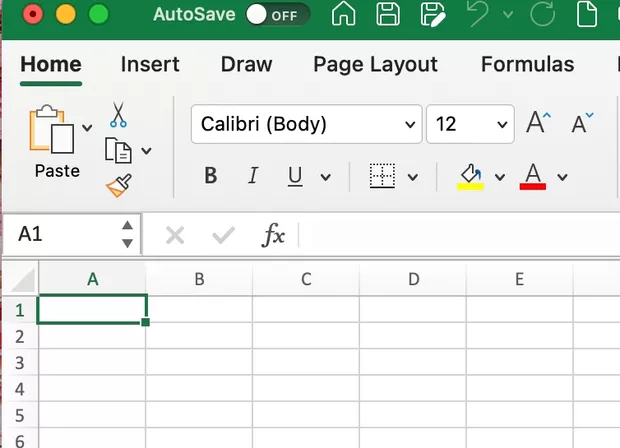
Task: Click the Cut scissors icon
Action: click(x=118, y=114)
